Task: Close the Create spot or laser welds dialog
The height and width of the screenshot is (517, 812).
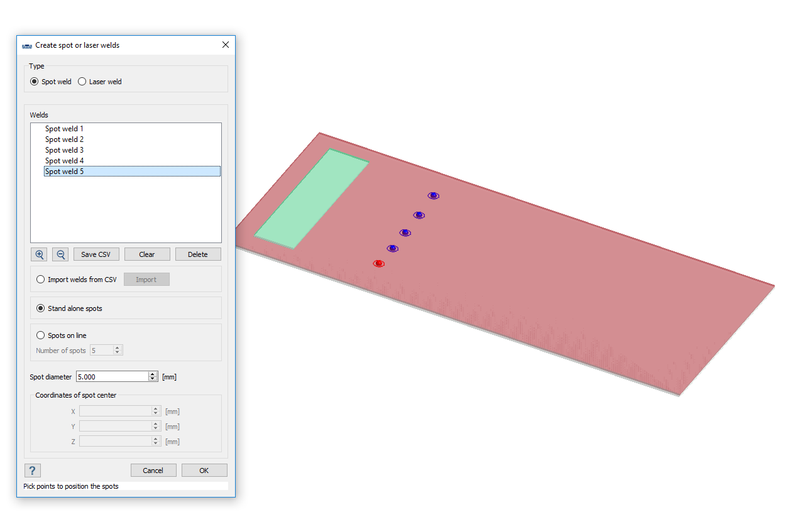Action: [226, 45]
